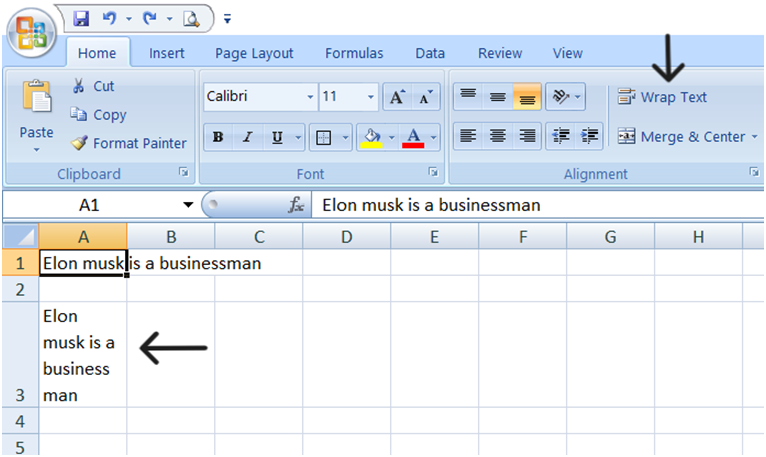
Task: Align text right in cell
Action: click(x=527, y=136)
